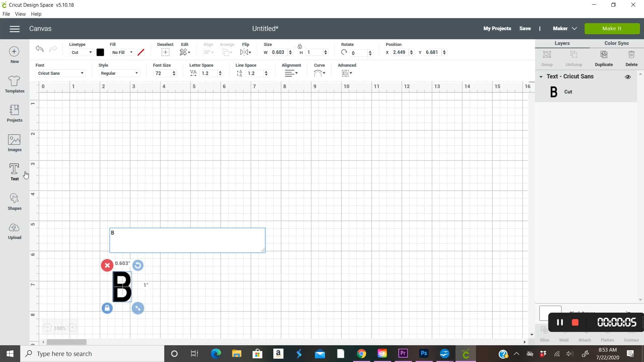This screenshot has height=362, width=644.
Task: Open the Edit tool menu
Action: point(185,52)
